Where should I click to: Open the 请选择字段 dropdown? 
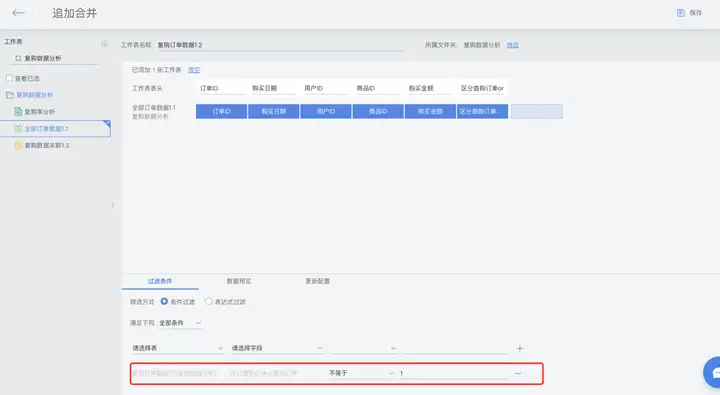[277, 348]
